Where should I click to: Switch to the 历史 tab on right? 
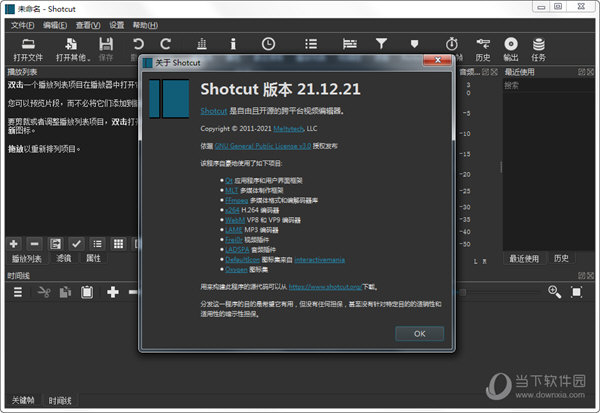pyautogui.click(x=561, y=259)
